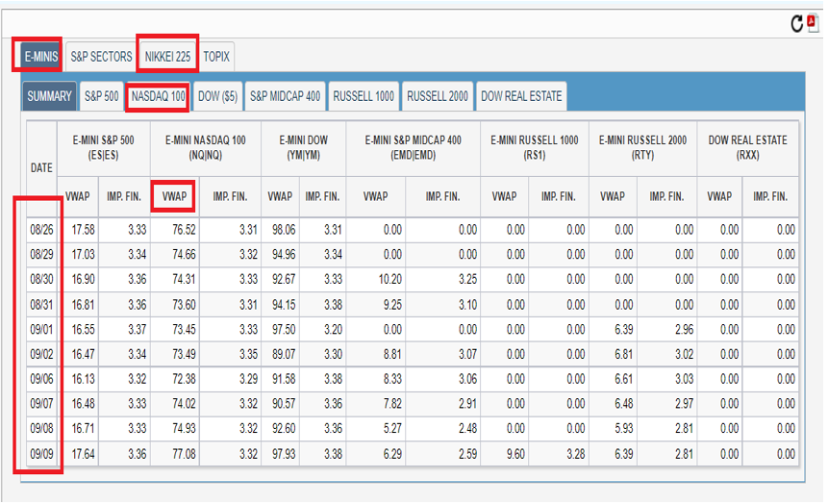Click Russell 2000 VWAP value 6.81
828x504 pixels.
click(623, 355)
